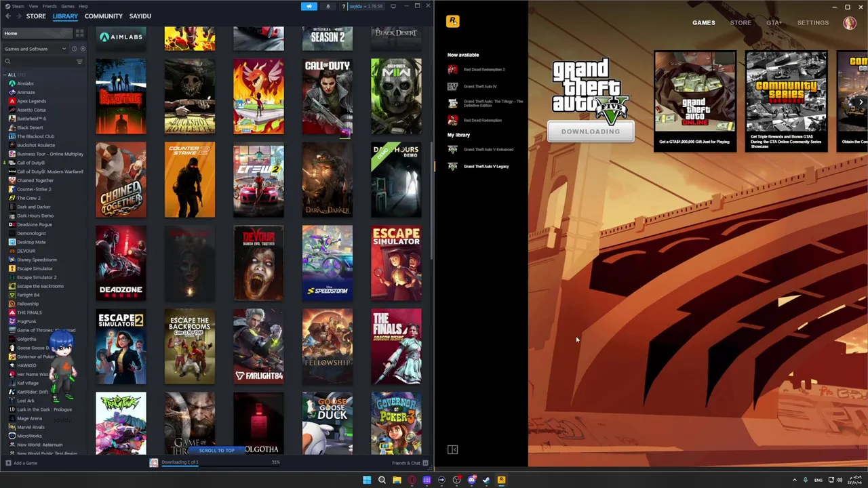Open the Friends menu
This screenshot has height=488, width=868.
[x=50, y=6]
